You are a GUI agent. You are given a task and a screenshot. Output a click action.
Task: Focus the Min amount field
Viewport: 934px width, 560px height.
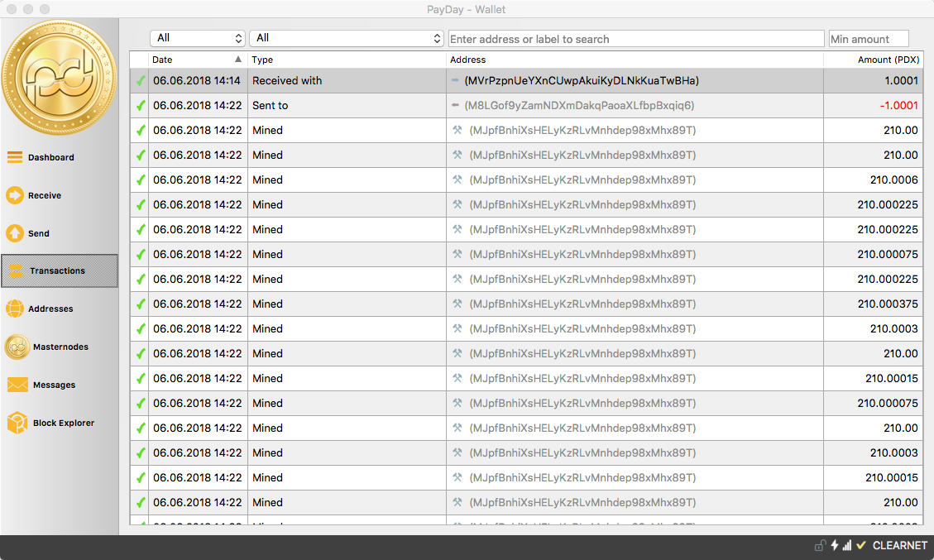[869, 39]
